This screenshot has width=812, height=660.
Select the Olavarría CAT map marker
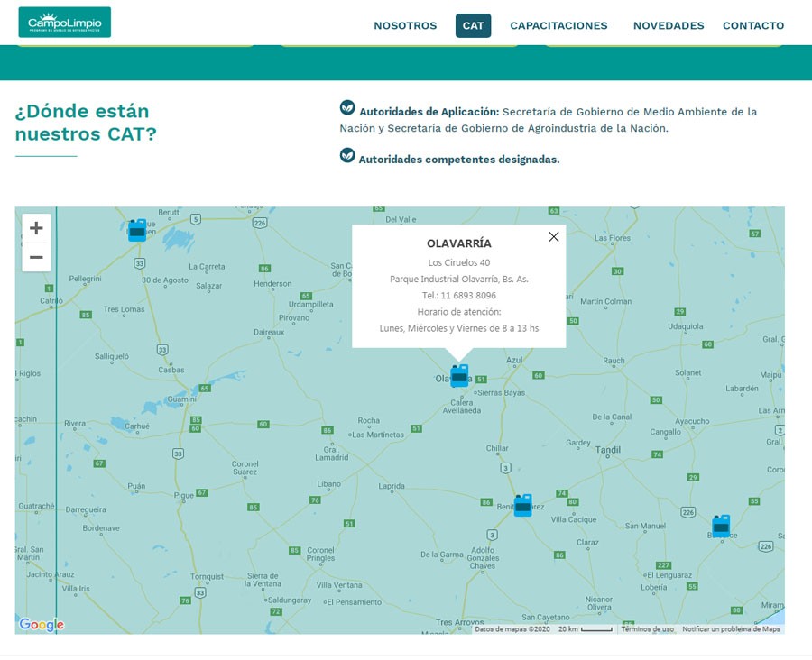[x=459, y=375]
